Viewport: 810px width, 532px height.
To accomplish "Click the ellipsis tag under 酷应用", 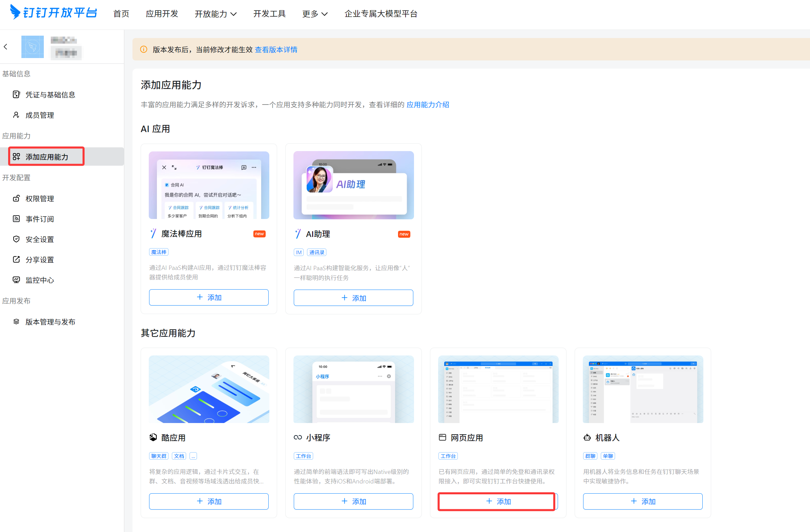I will point(193,456).
